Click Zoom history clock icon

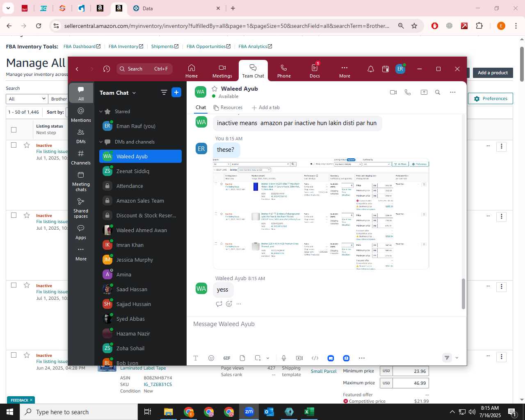(107, 69)
